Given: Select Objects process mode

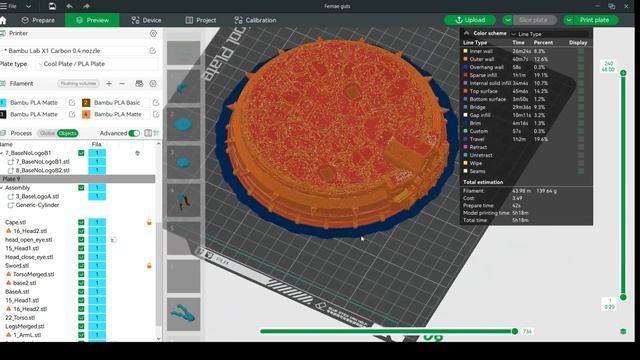Looking at the screenshot, I should pos(67,133).
